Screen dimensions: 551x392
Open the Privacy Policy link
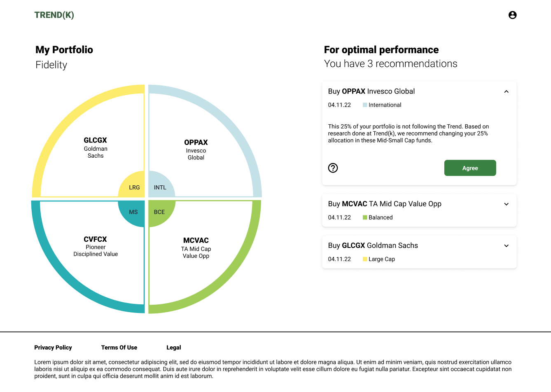53,348
